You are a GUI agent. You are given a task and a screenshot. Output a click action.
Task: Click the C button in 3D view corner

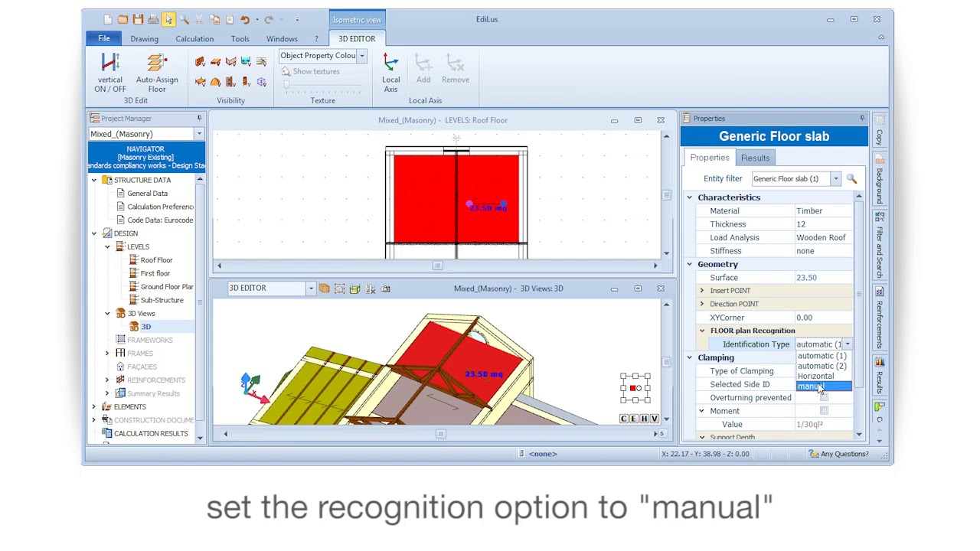624,419
